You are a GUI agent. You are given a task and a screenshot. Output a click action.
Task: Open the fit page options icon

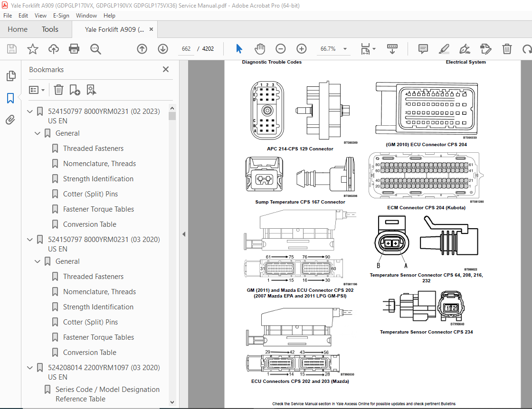point(368,49)
